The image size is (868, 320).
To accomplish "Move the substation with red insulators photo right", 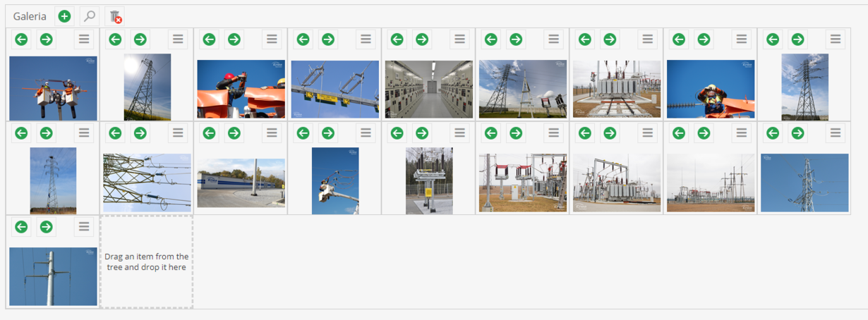I will pyautogui.click(x=516, y=133).
